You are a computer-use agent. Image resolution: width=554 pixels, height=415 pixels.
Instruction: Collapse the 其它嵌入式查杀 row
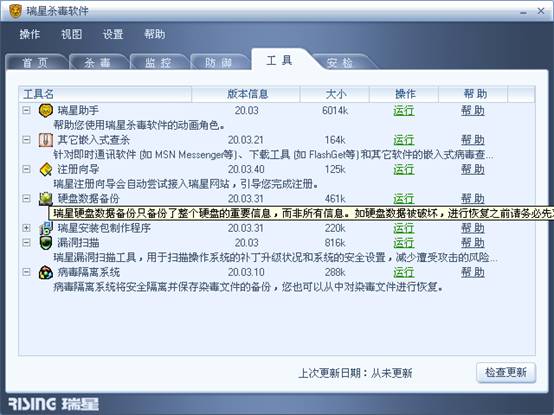coord(26,140)
